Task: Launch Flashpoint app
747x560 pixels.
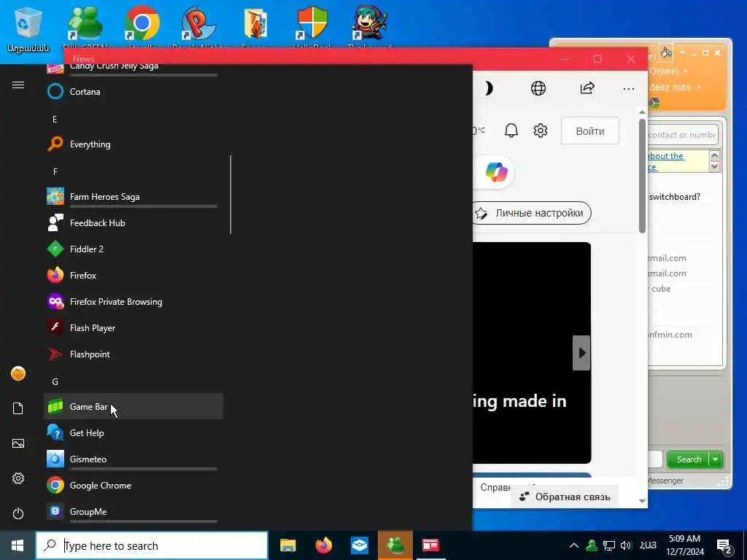Action: 133,354
